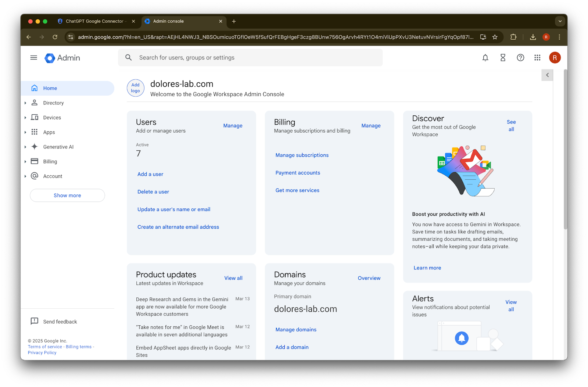Image resolution: width=588 pixels, height=387 pixels.
Task: Click Get more services link
Action: coord(297,190)
